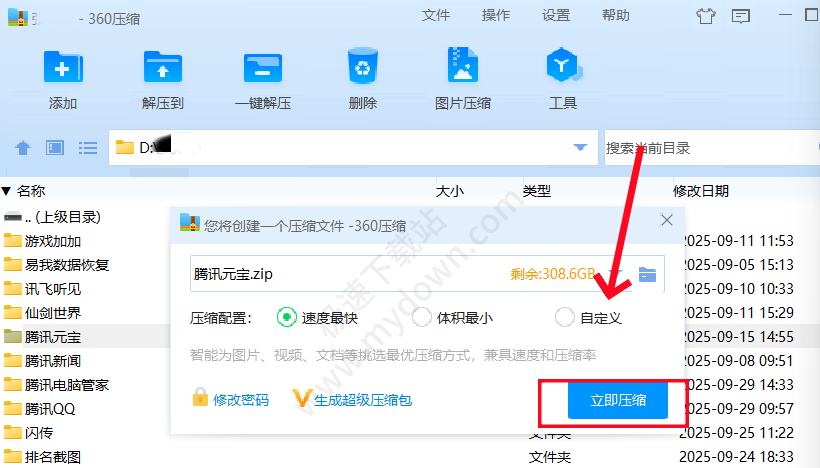Screen dimensions: 820x468
Task: Click the date 2025-09-29 14:33
Action: (x=738, y=384)
